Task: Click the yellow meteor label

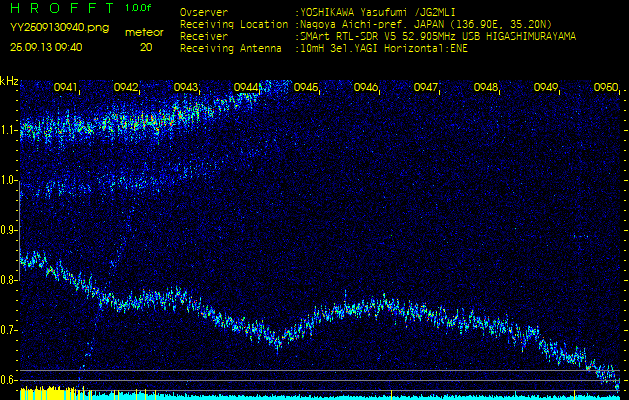Action: coord(145,32)
